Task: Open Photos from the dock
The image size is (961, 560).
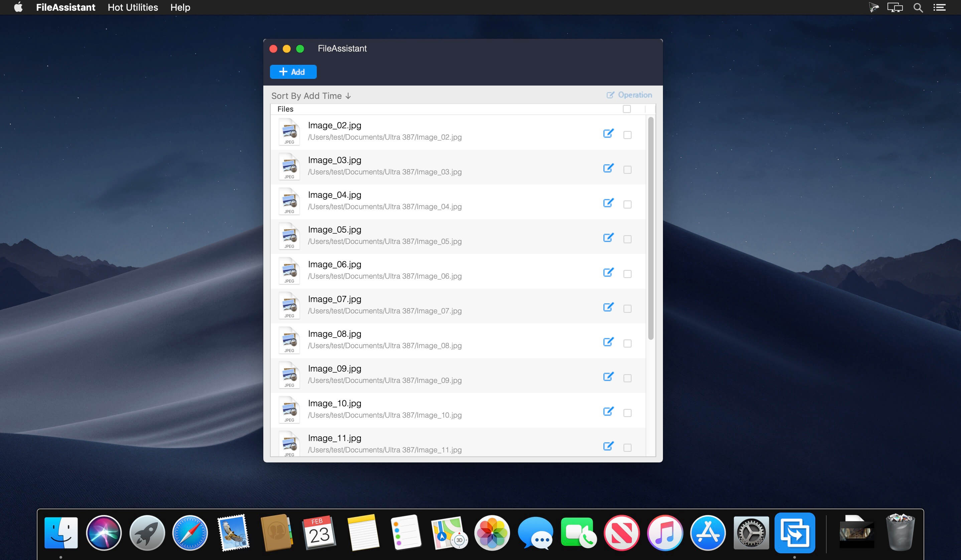Action: (492, 533)
